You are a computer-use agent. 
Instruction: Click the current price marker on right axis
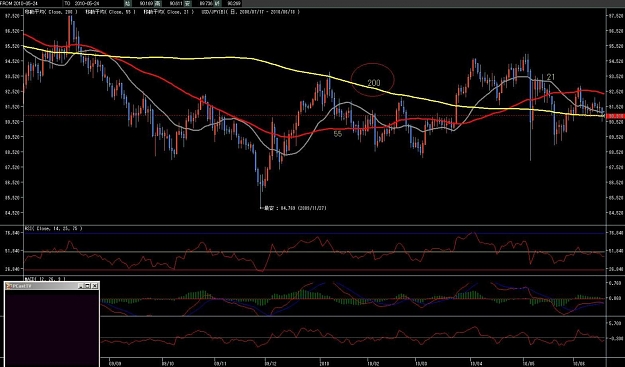615,116
